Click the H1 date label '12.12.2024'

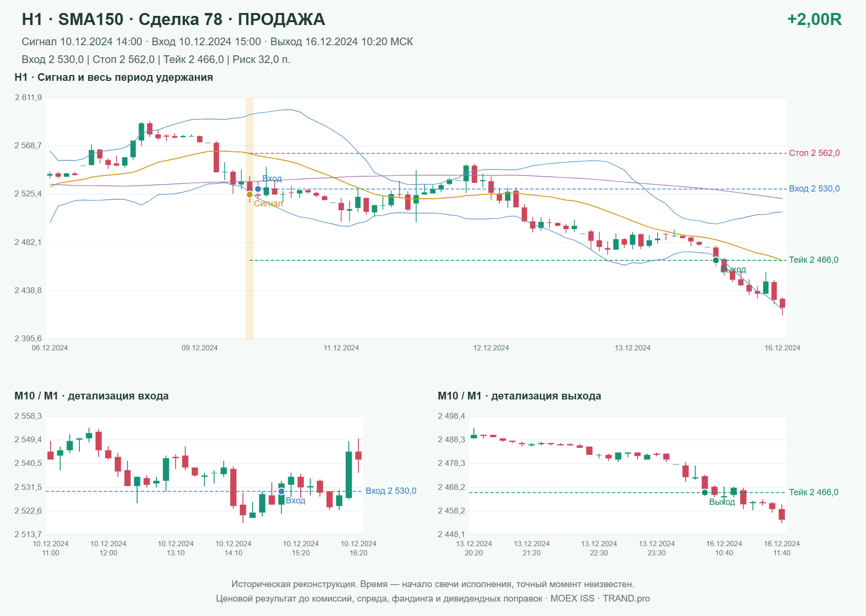click(491, 348)
